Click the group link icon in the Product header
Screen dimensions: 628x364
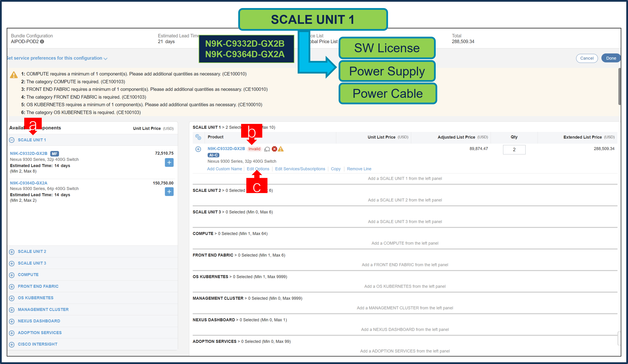(x=198, y=137)
